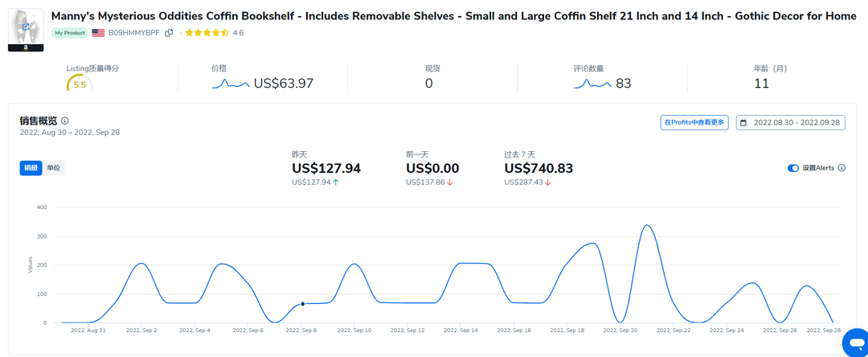Click the review count sparkline icon
This screenshot has width=868, height=357.
point(593,83)
